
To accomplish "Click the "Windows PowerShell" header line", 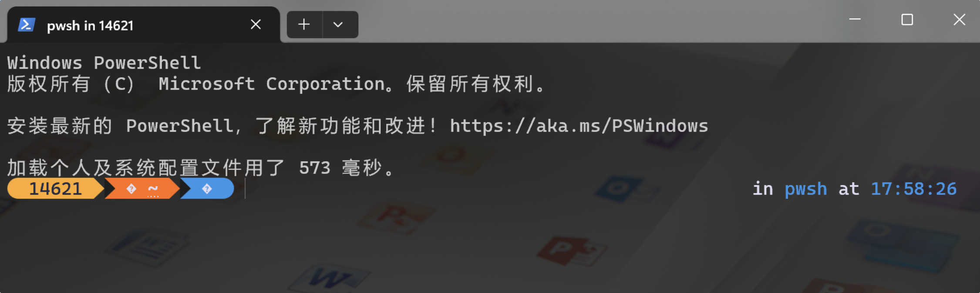I will point(104,63).
